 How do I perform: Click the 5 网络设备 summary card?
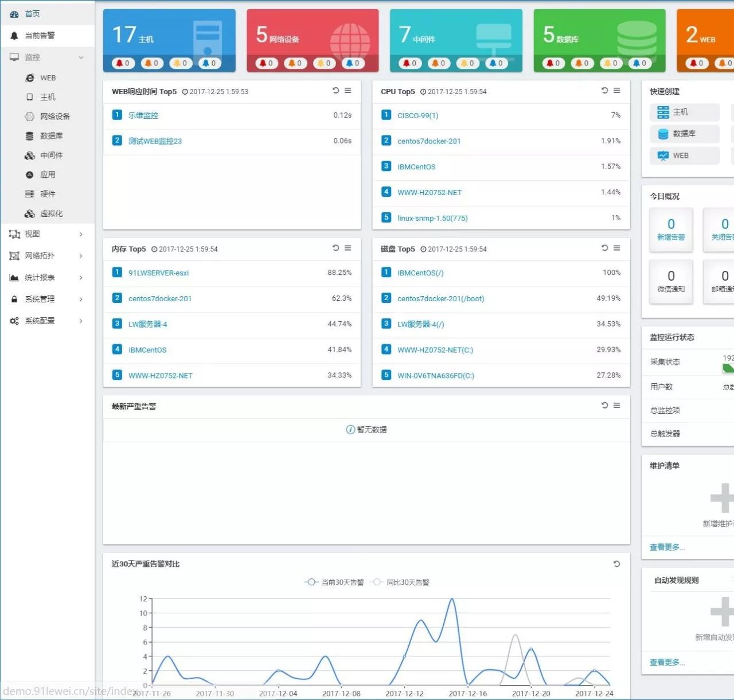click(313, 40)
